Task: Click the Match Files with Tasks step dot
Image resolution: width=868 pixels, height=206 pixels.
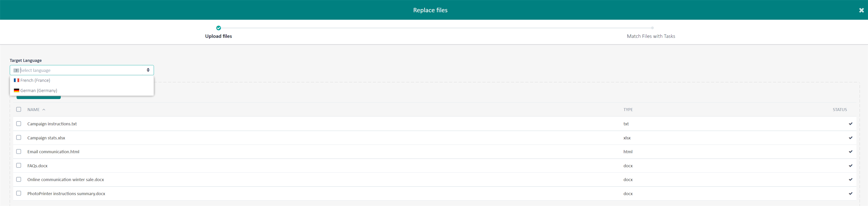Action: point(652,28)
